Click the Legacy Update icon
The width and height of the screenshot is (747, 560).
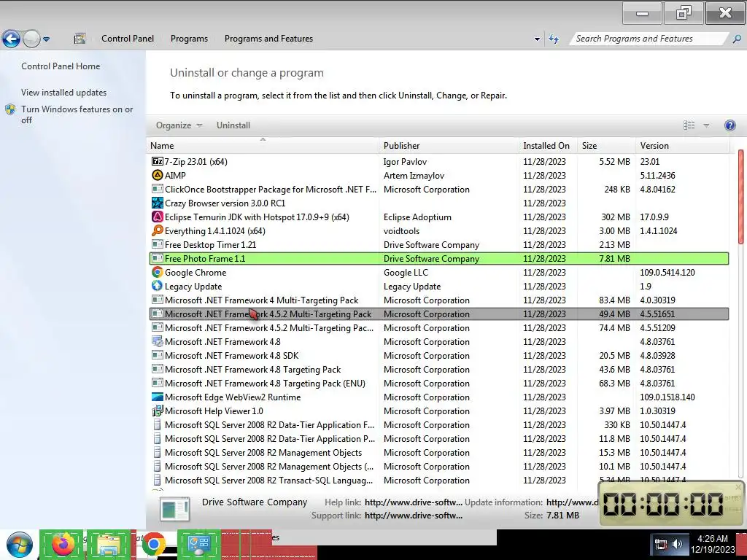pos(158,286)
